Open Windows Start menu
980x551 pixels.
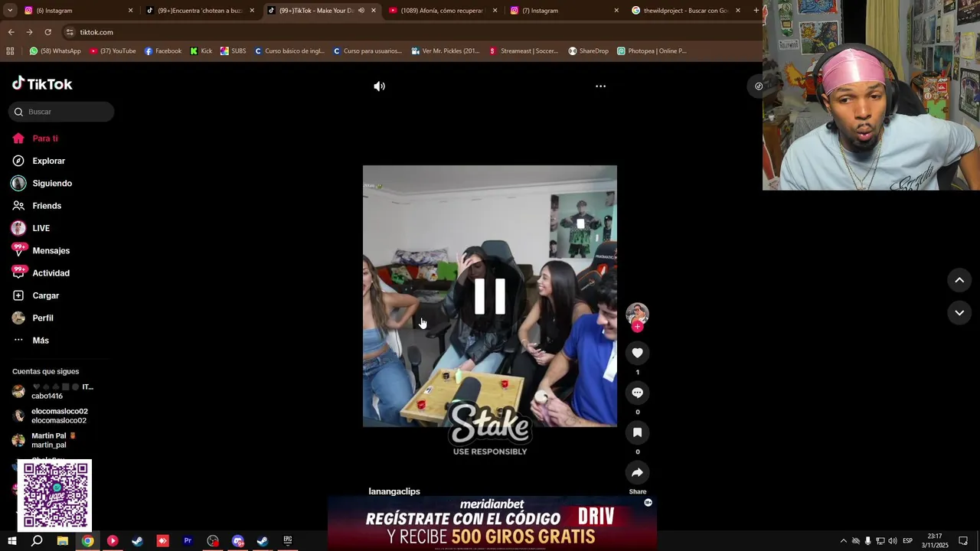click(x=11, y=541)
